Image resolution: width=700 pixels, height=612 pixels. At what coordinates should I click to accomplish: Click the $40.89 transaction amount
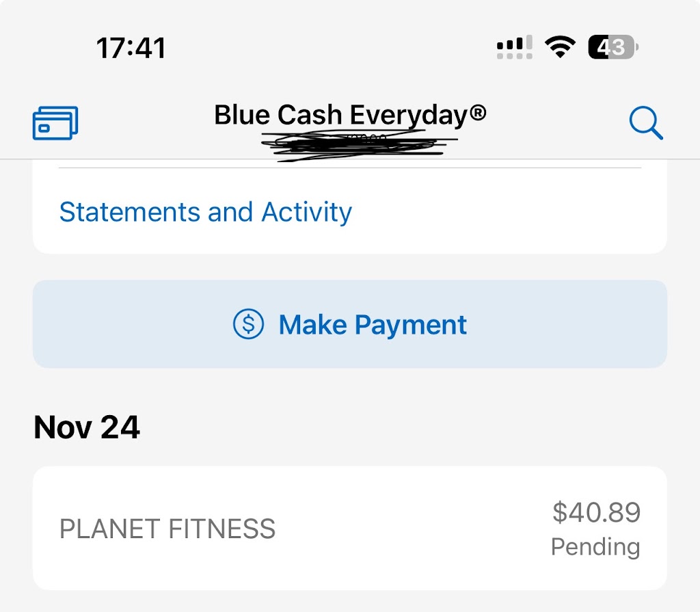[596, 512]
